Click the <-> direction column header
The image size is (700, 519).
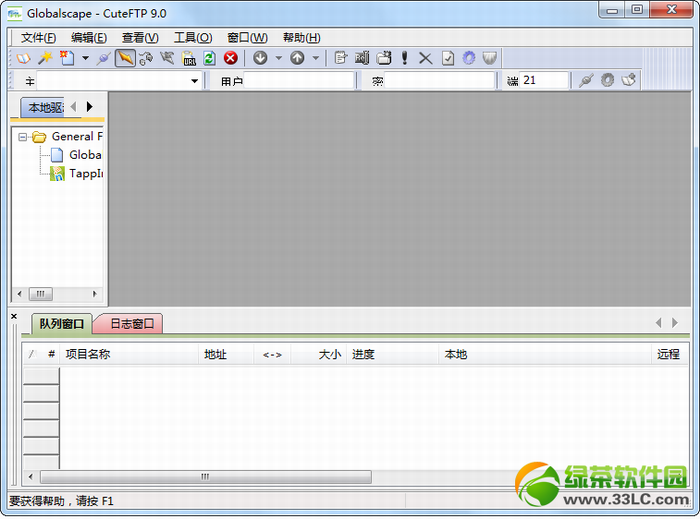click(x=272, y=354)
